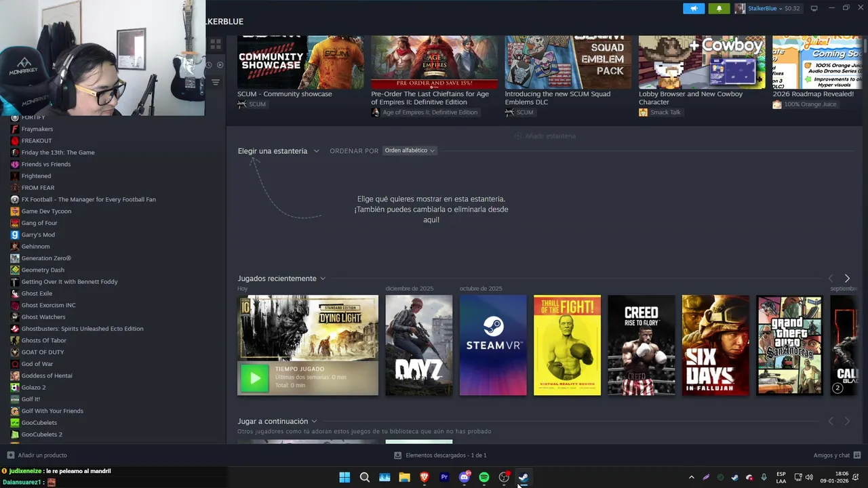The image size is (868, 488).
Task: Click FREAKOUT game icon
Action: tap(15, 140)
